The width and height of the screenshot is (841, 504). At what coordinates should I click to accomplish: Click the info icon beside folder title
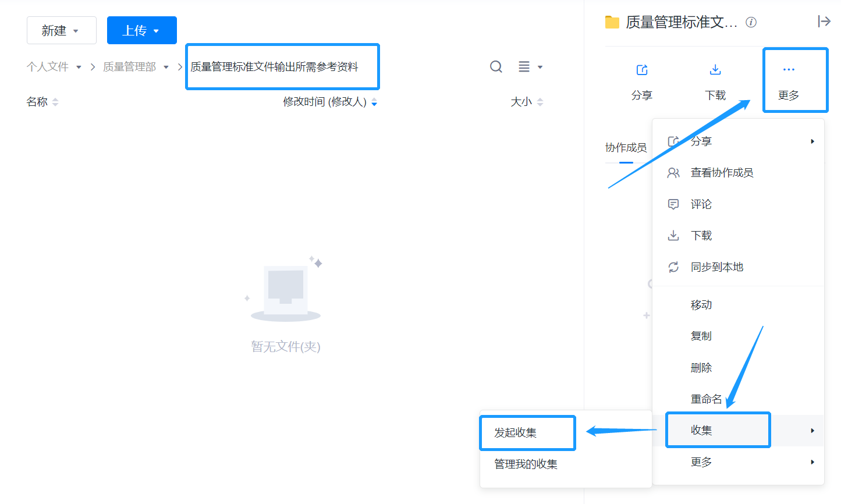[751, 22]
